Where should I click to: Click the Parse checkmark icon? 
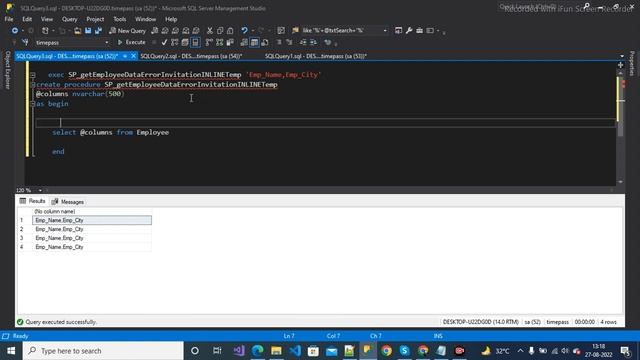(164, 42)
